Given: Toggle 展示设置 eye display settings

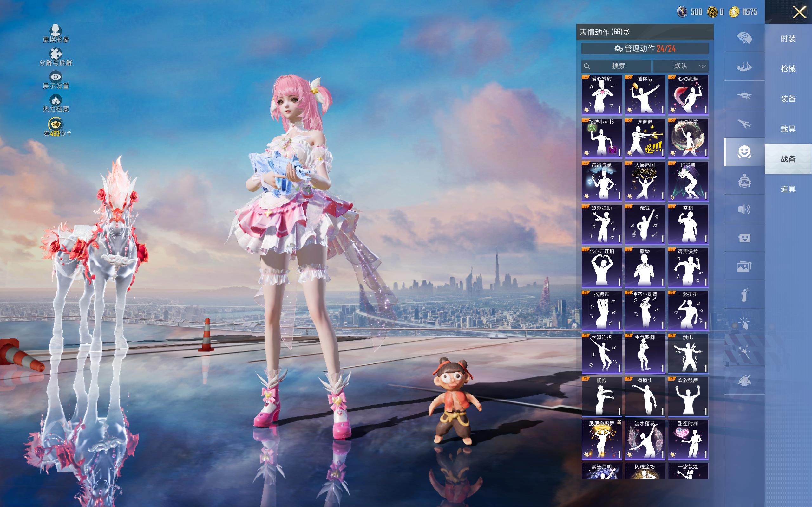Looking at the screenshot, I should [x=56, y=77].
